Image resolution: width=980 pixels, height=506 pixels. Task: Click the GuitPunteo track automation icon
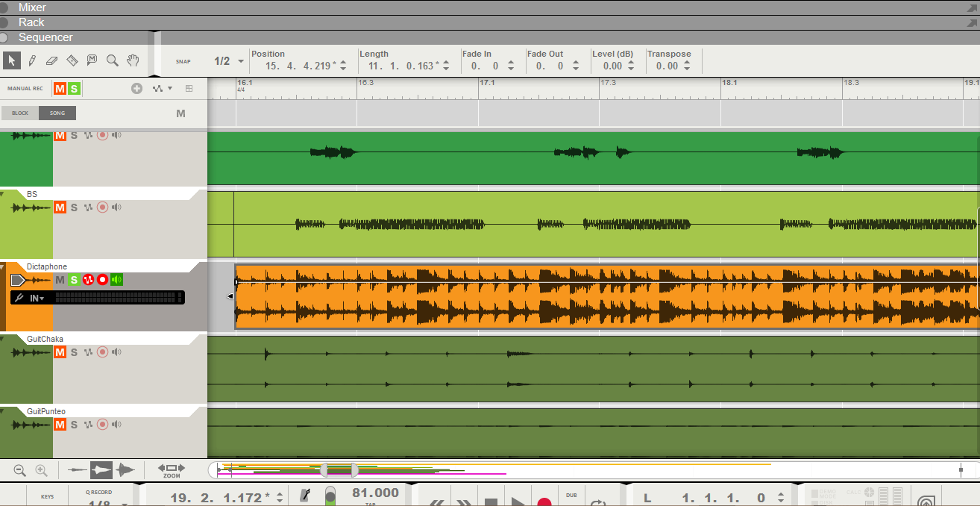click(x=88, y=425)
